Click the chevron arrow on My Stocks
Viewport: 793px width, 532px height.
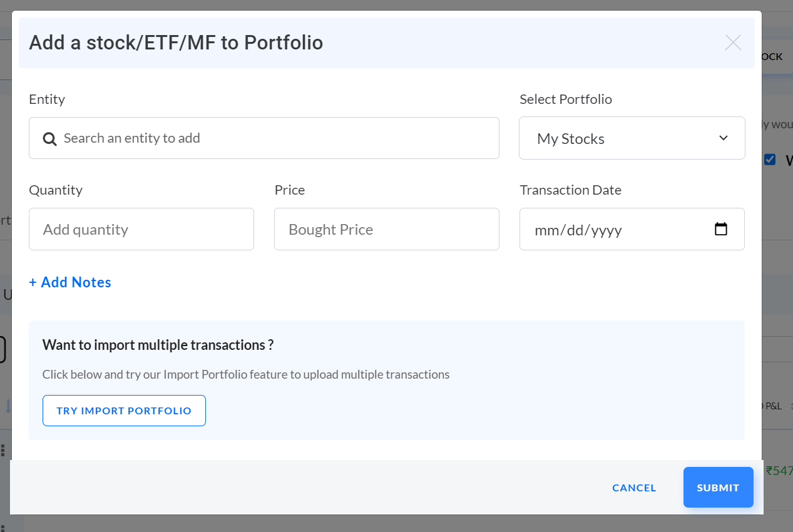(x=724, y=138)
